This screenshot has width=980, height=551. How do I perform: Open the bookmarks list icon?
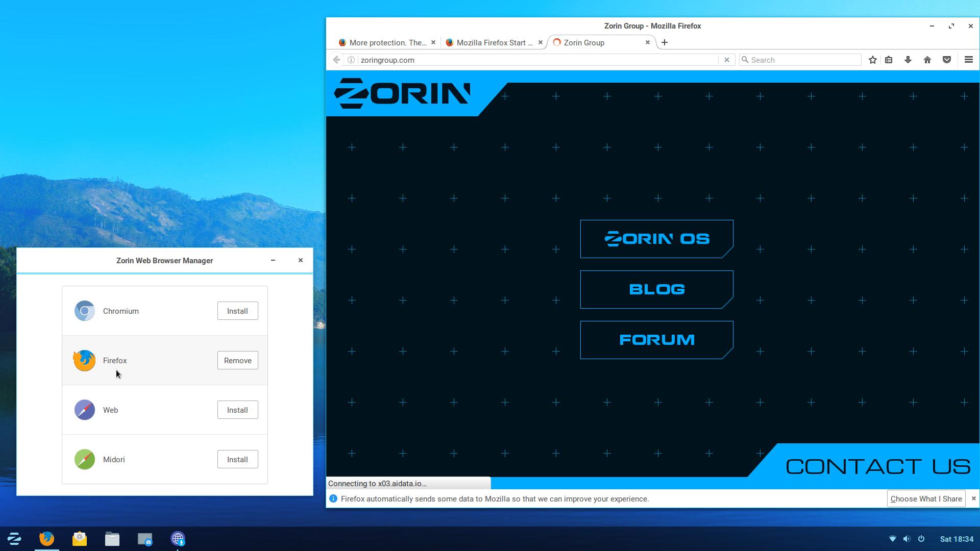(889, 60)
